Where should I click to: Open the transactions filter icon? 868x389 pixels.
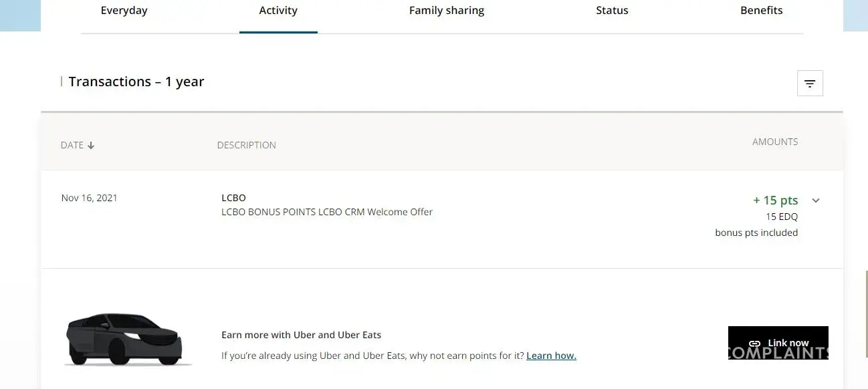click(x=810, y=84)
